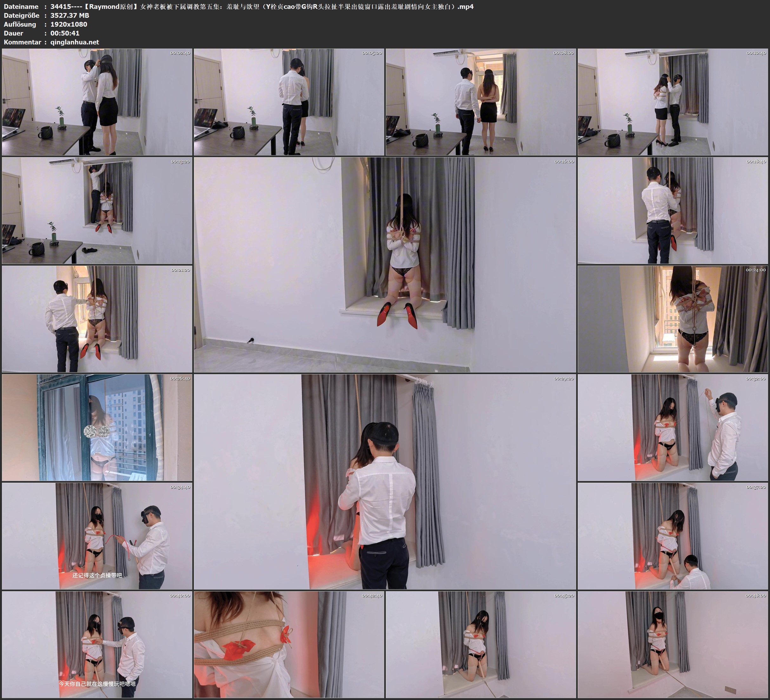Click the frame marked 00:10:40
Screen dimensions: 770x700
(x=673, y=102)
